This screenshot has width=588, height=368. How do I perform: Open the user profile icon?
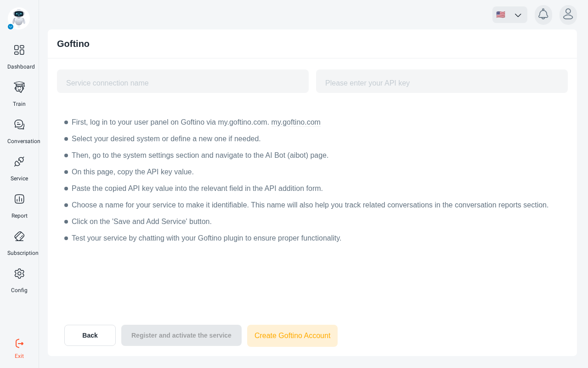point(568,15)
